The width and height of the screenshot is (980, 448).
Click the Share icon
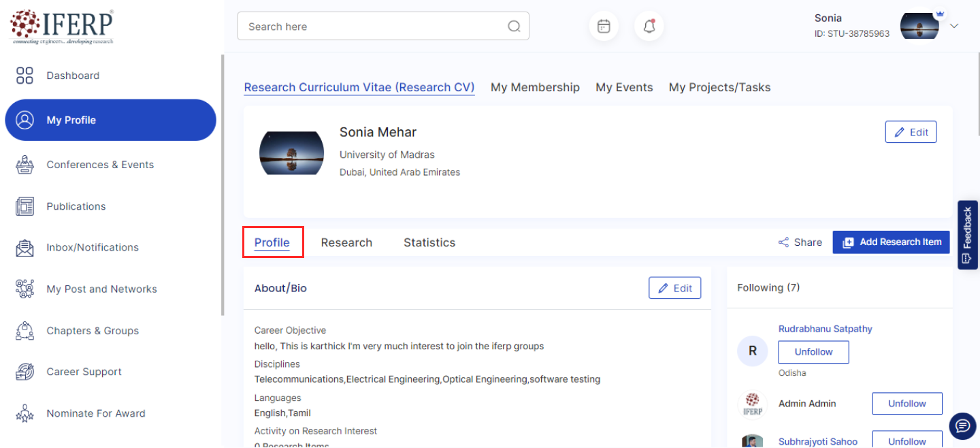click(x=784, y=242)
